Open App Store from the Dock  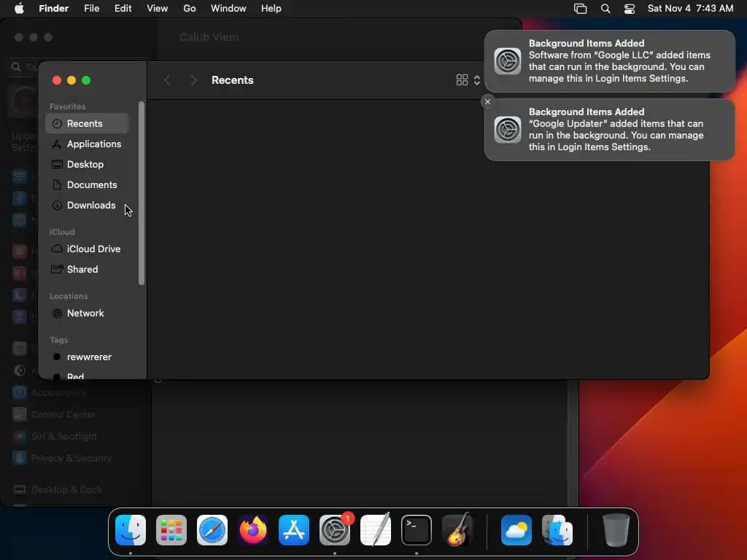point(294,530)
